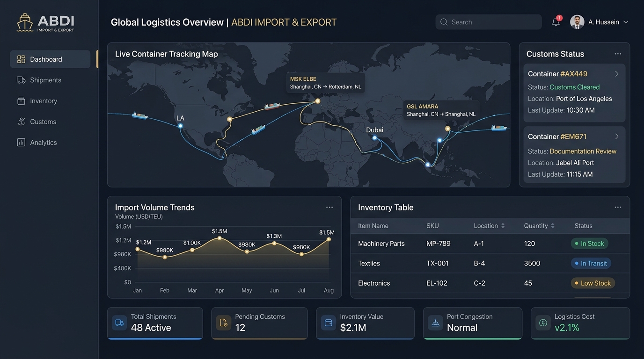Screen dimensions: 644x359
Task: Open the Inventory sidebar item
Action: click(50, 101)
